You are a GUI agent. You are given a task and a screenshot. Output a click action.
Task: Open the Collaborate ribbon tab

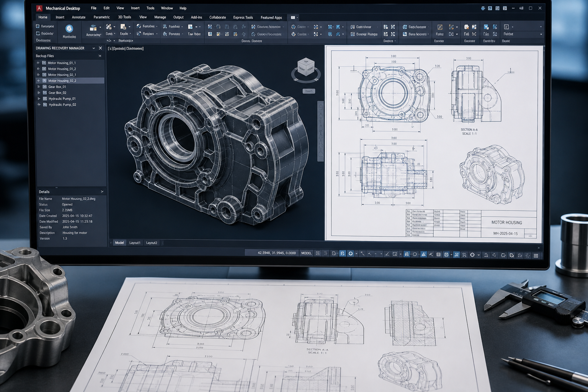click(x=217, y=17)
